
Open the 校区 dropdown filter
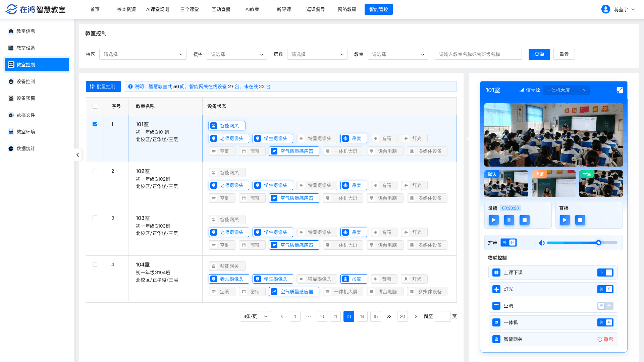tap(143, 54)
